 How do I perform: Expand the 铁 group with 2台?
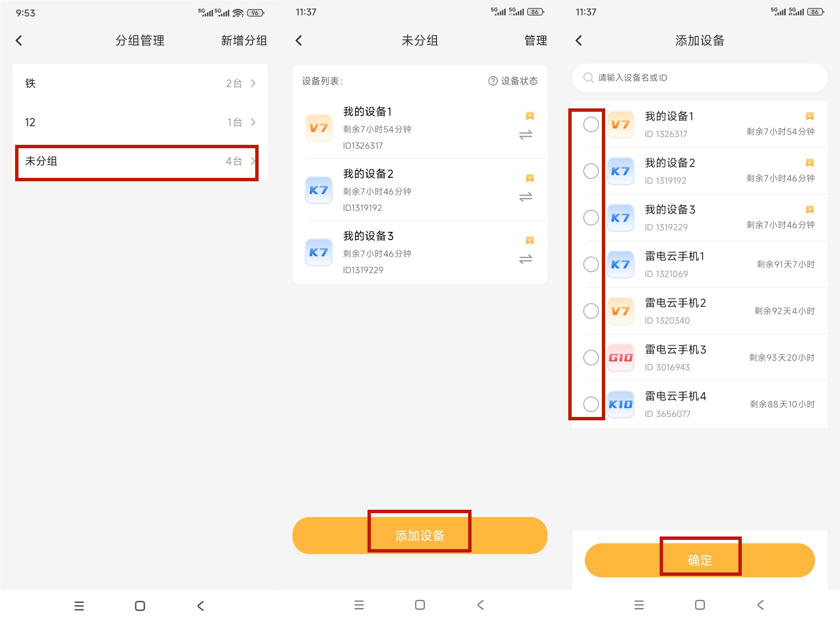140,84
